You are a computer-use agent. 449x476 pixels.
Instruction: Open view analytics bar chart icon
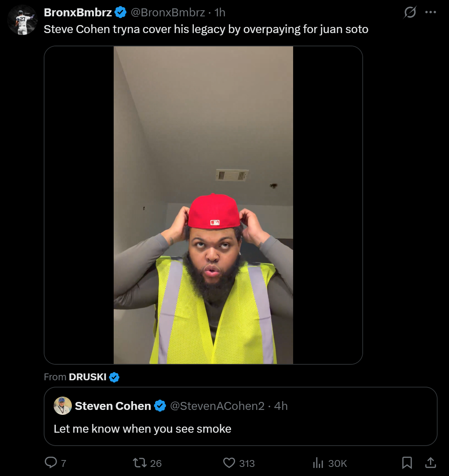318,463
